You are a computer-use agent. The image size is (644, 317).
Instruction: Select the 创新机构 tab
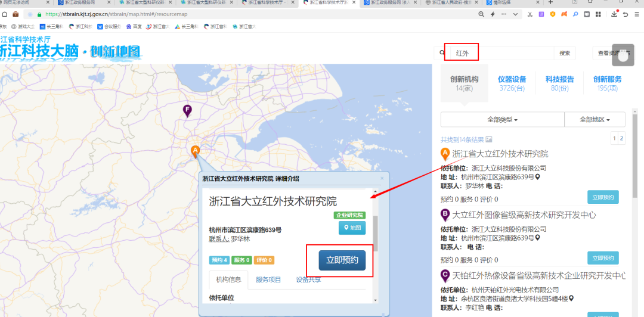(464, 83)
